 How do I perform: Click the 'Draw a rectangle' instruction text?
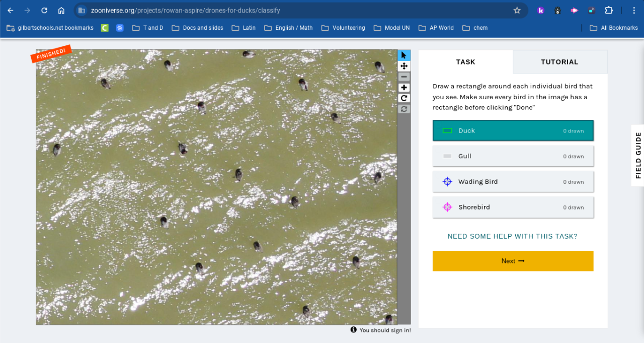click(513, 97)
